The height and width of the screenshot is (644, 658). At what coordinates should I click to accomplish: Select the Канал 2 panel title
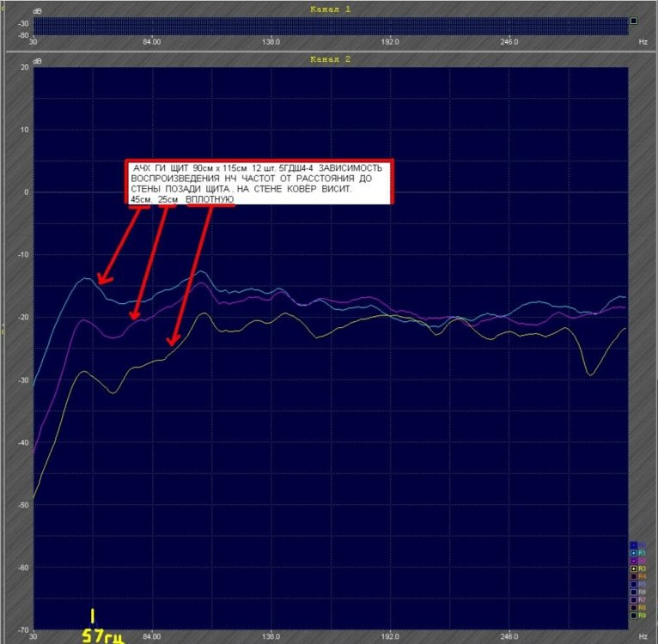331,59
